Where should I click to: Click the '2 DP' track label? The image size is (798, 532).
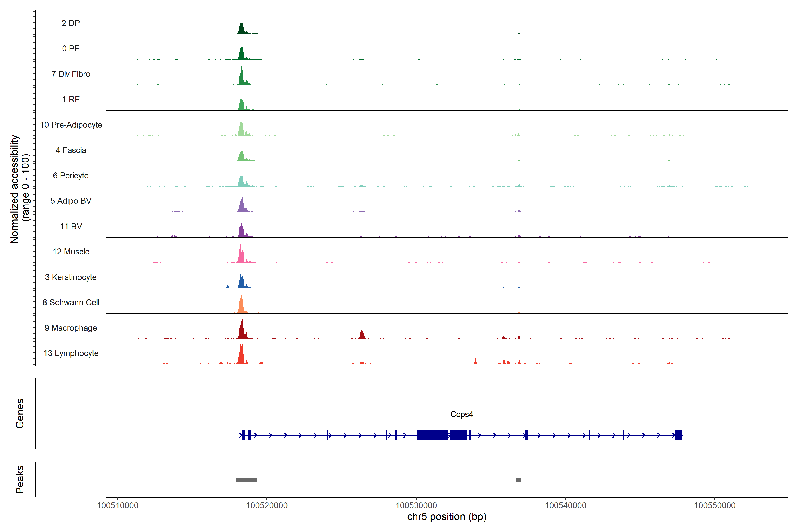[x=70, y=23]
